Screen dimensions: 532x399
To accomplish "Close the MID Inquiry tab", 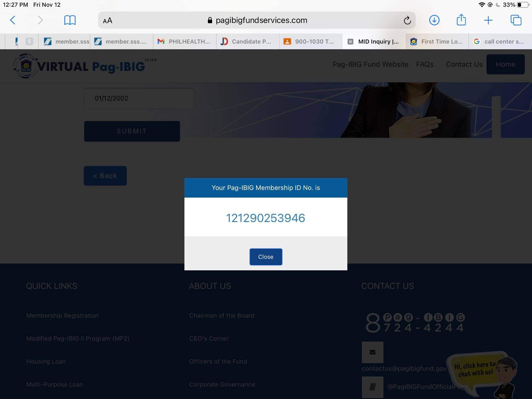I will 350,42.
